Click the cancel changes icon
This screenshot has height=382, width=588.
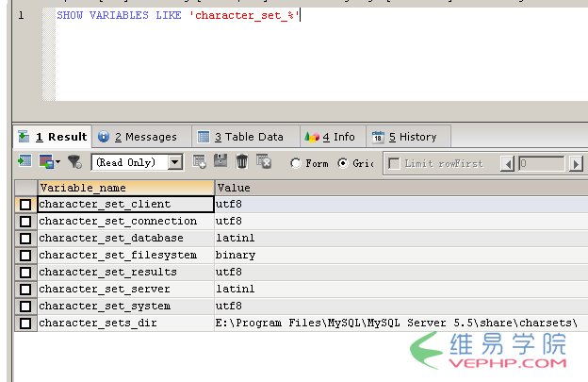coord(264,161)
